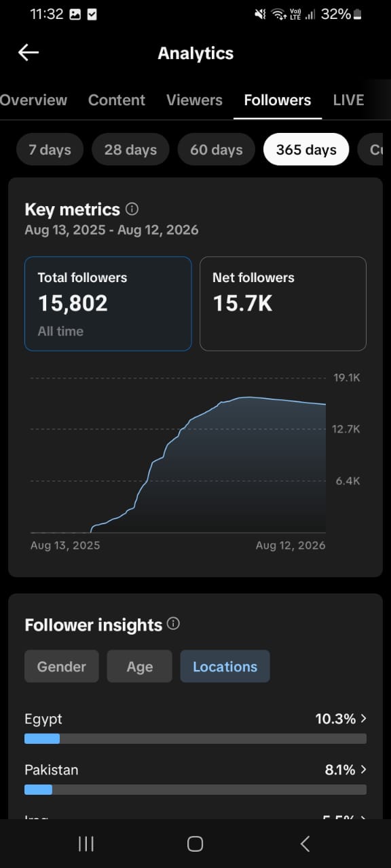
Task: Select the Net followers card
Action: coord(283,304)
